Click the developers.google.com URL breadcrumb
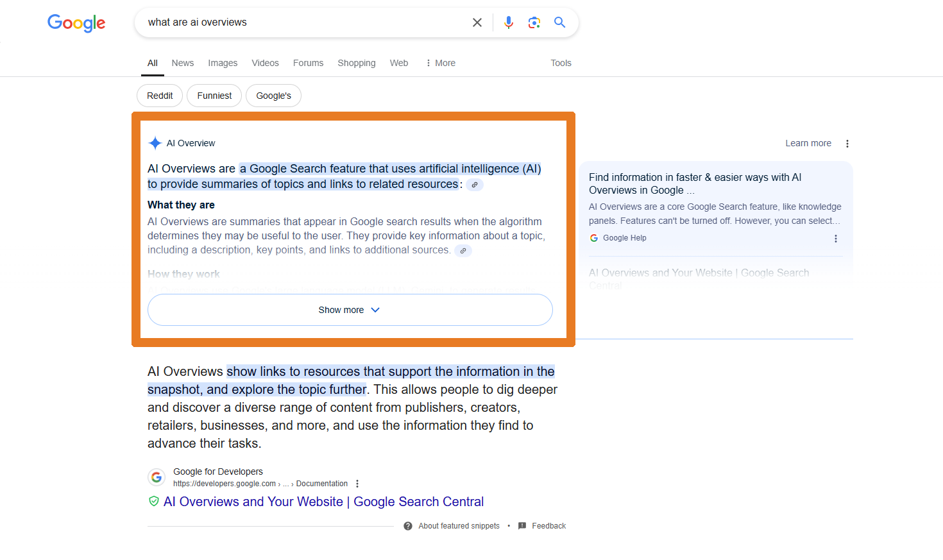The width and height of the screenshot is (943, 560). 260,484
